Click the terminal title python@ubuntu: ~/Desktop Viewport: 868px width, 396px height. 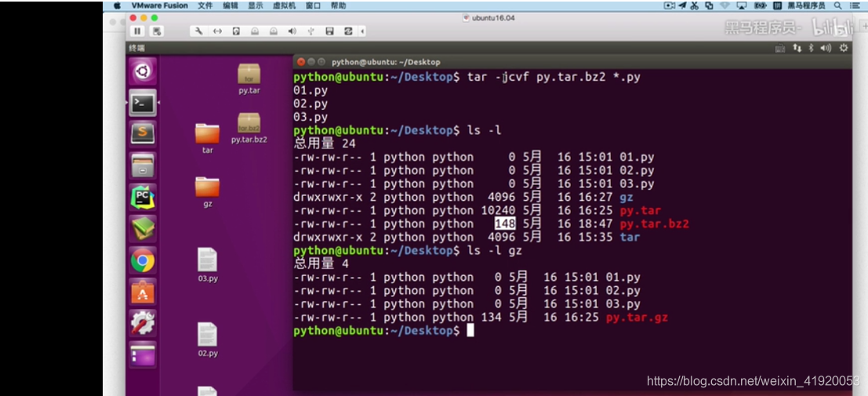(x=386, y=62)
